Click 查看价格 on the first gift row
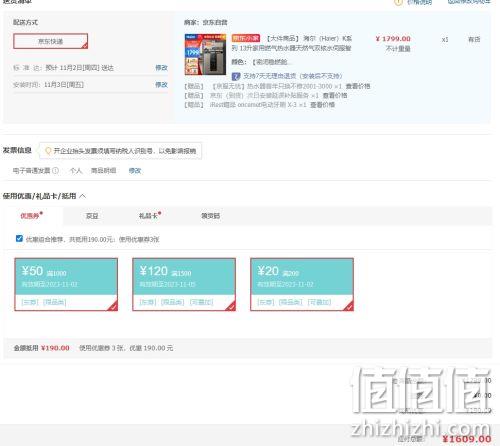The width and height of the screenshot is (500, 446). pos(358,86)
